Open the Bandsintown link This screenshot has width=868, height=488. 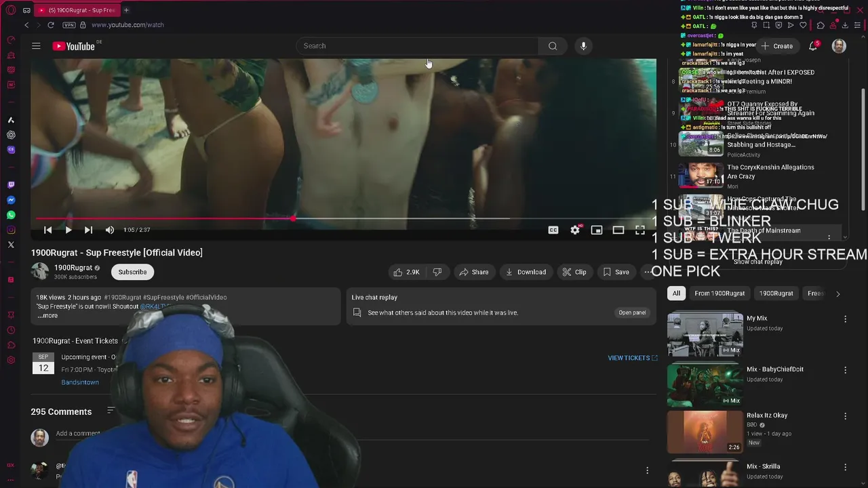(80, 382)
